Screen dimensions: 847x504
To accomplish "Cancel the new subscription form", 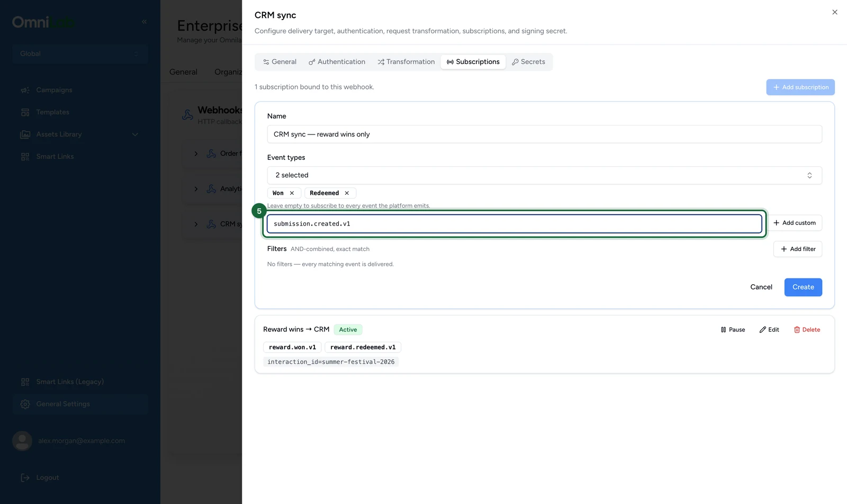I will point(761,287).
